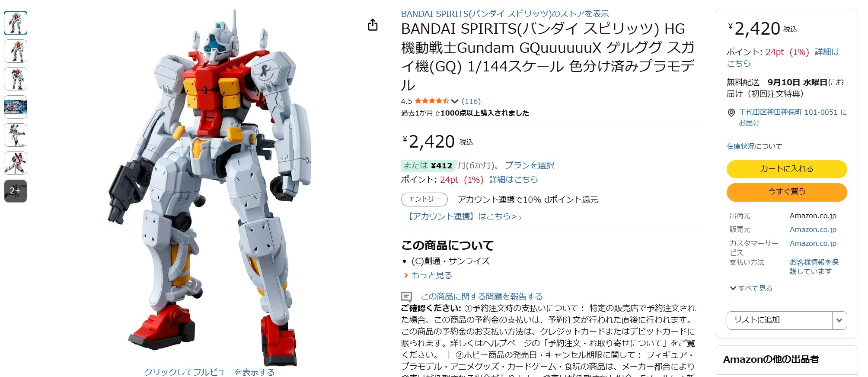Click 【アカウント連携】はこちら link
The height and width of the screenshot is (377, 868).
coord(463,216)
